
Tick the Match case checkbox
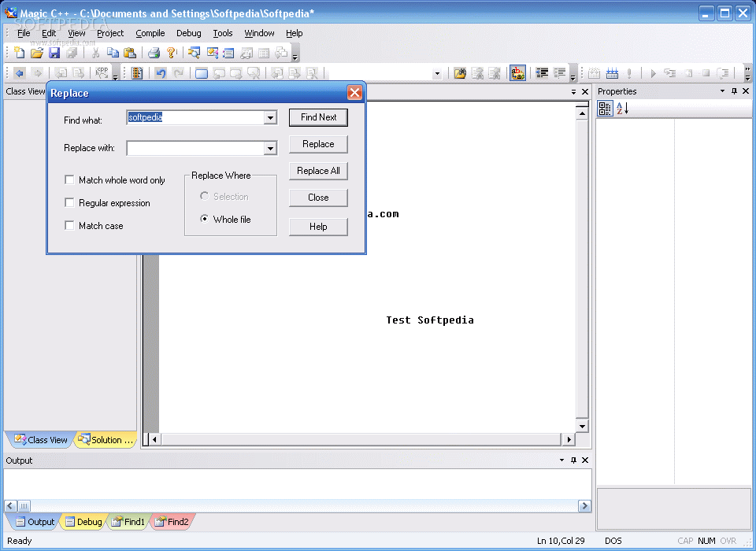(x=69, y=225)
